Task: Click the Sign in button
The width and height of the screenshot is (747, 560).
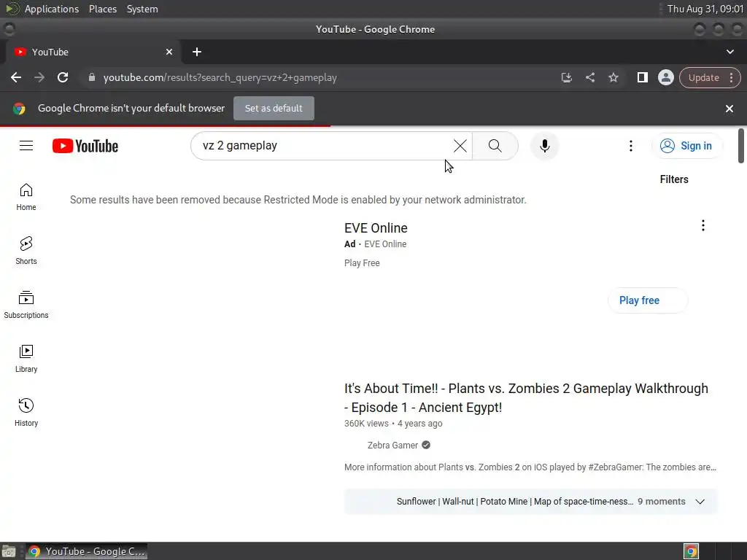Action: point(687,146)
